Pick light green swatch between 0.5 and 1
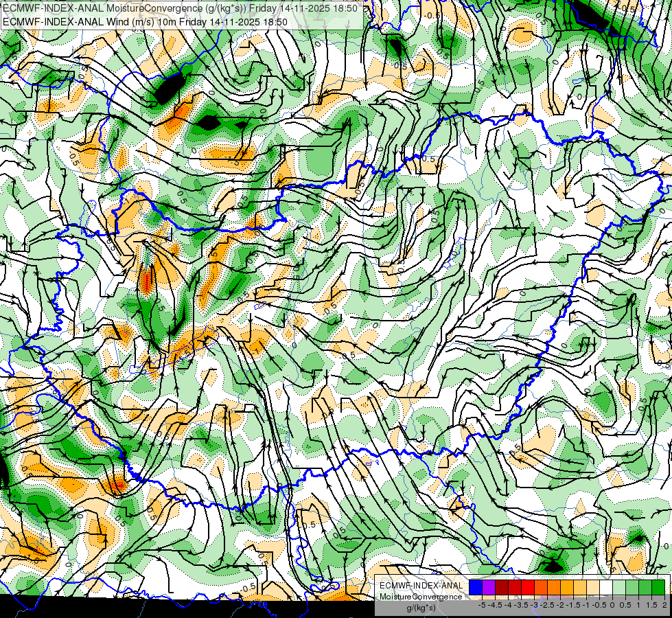 pos(632,588)
